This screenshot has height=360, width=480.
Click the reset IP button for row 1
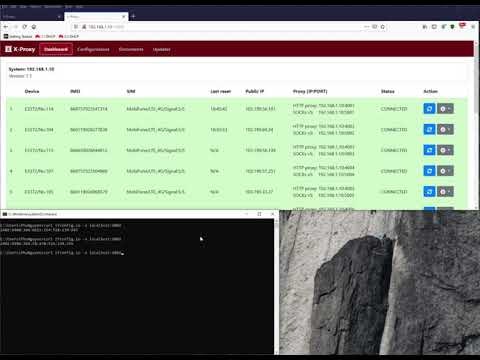[429, 109]
